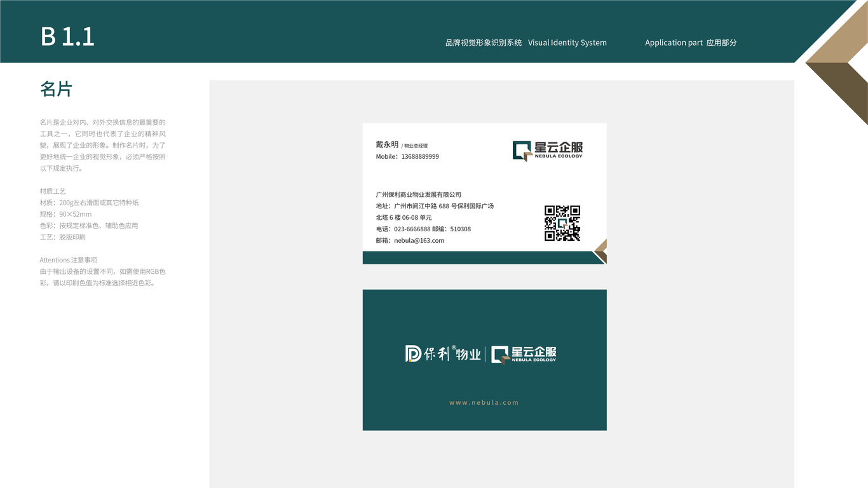Click the Mobile: 13688889999 line

coord(407,156)
